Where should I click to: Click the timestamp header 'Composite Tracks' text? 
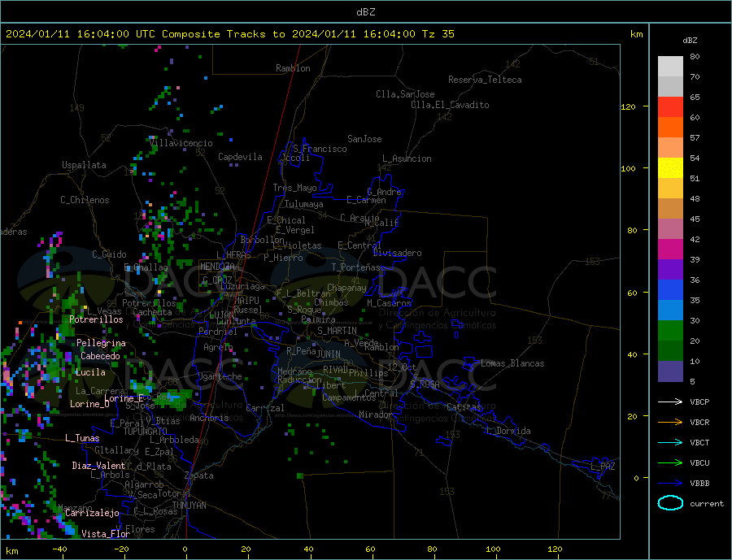pos(214,34)
